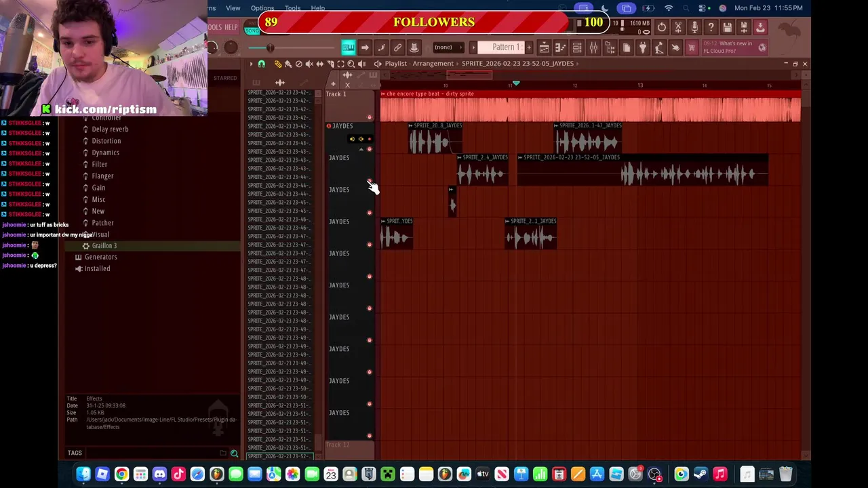Open Discord from the dock

(x=159, y=474)
